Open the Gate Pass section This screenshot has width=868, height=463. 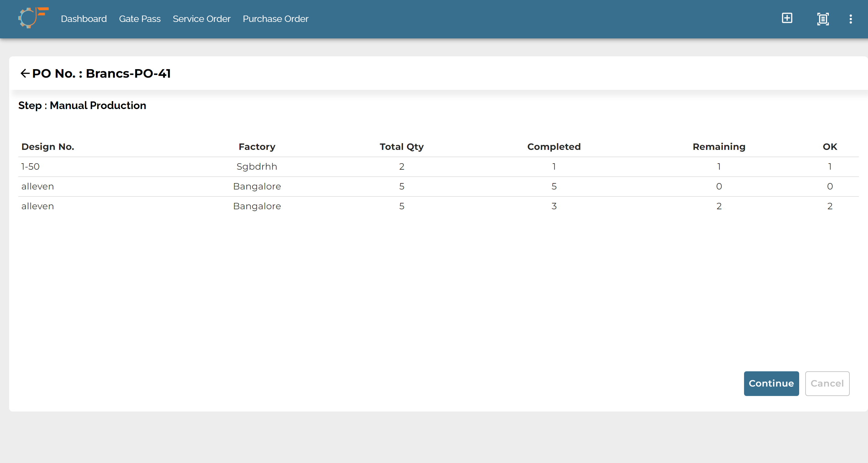(140, 19)
